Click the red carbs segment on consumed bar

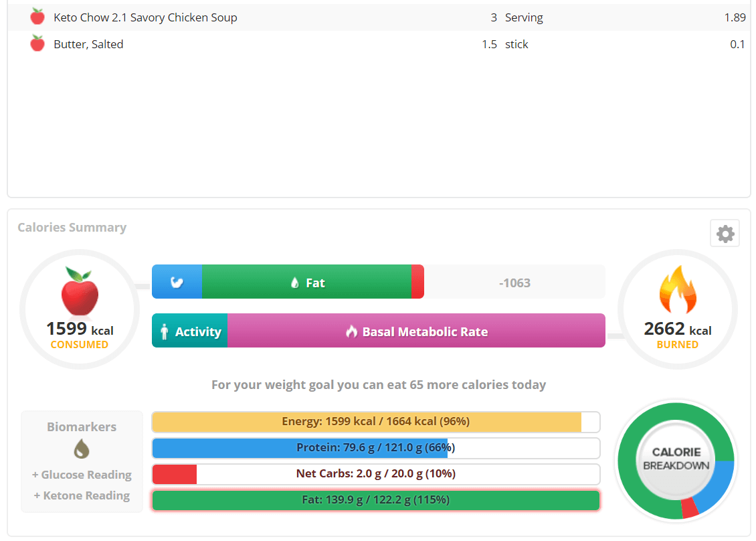point(417,282)
